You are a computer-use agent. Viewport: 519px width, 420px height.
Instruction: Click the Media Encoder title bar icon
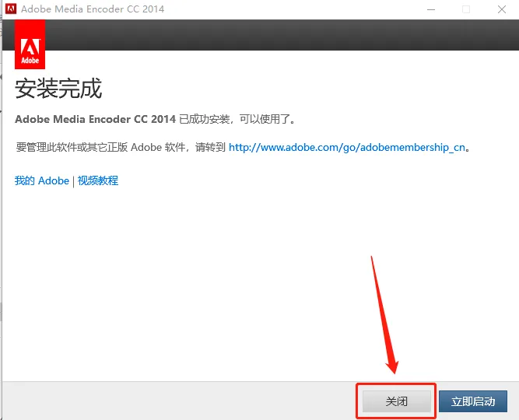[11, 9]
